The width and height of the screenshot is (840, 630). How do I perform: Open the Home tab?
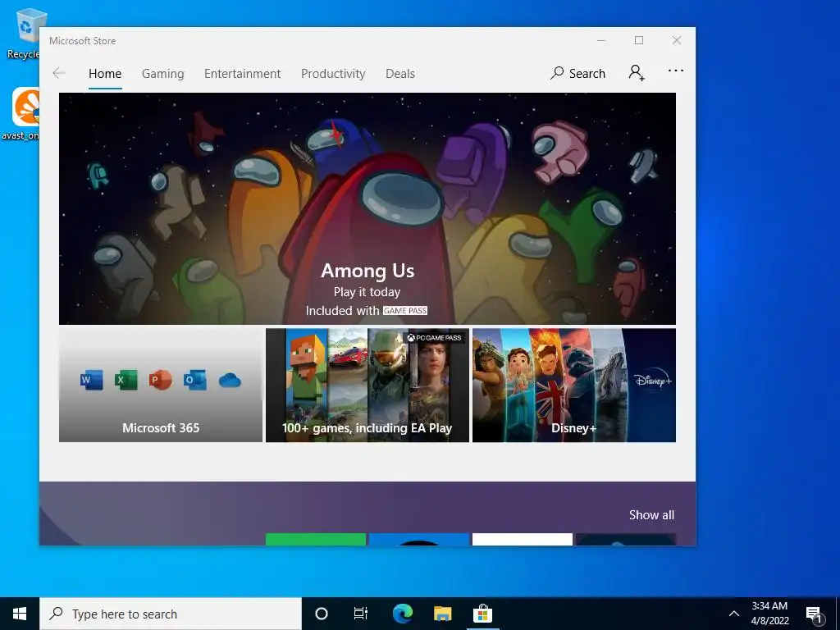pos(105,73)
